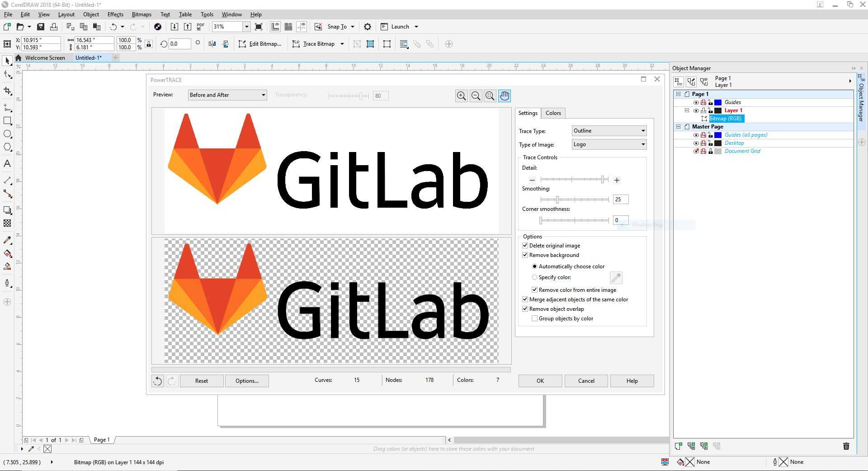Open the Options gear icon in toolbar
Screen dimensions: 868x471
[368, 27]
